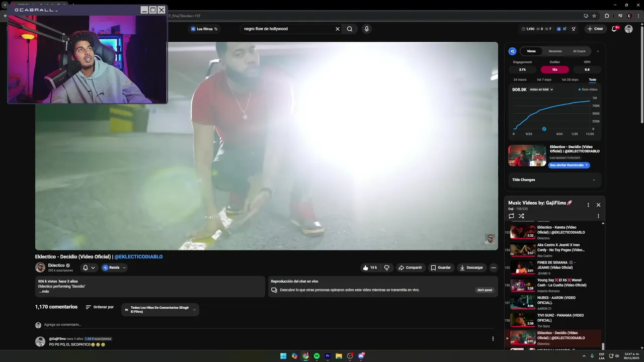The width and height of the screenshot is (644, 362).
Task: Open playlist header three-dot menu
Action: coord(588,205)
